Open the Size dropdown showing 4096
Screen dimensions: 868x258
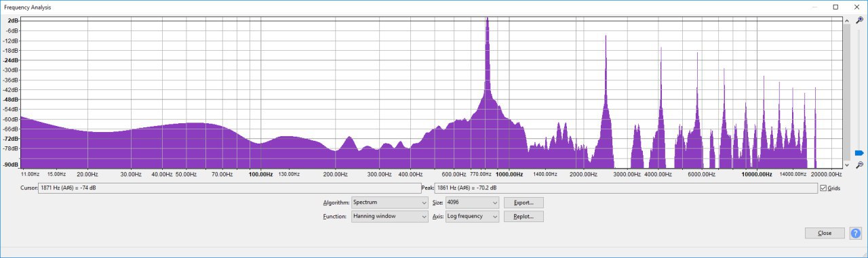(x=472, y=202)
